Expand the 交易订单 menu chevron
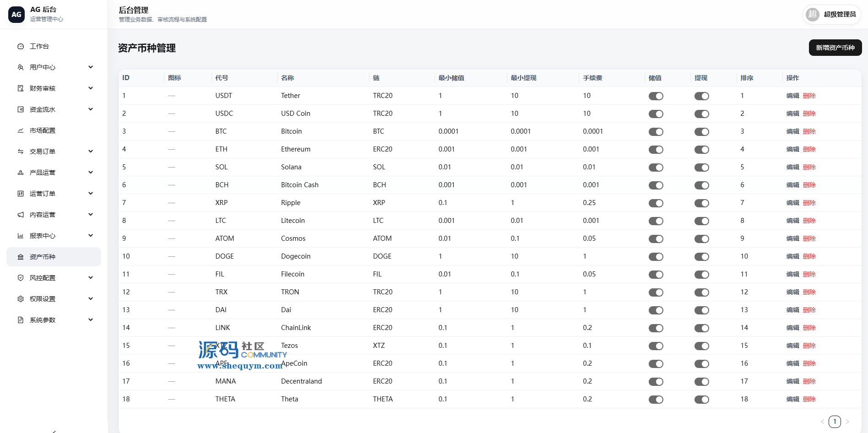This screenshot has width=868, height=433. [91, 152]
